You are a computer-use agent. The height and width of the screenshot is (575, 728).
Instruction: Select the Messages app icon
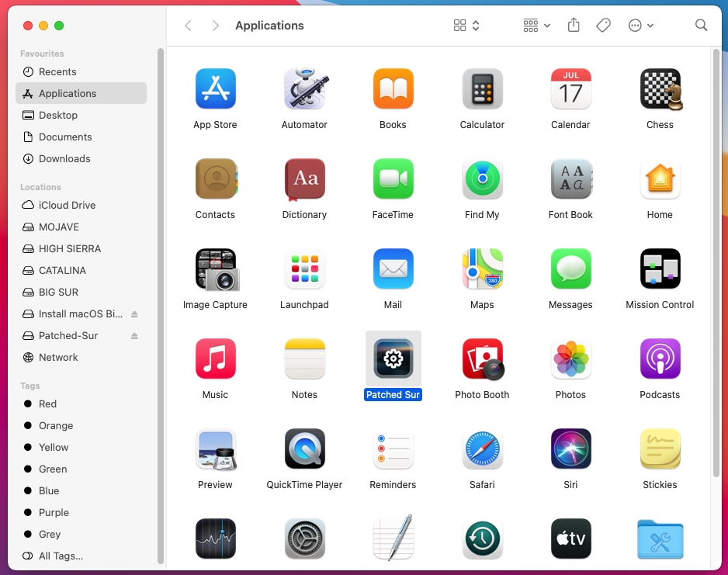570,268
